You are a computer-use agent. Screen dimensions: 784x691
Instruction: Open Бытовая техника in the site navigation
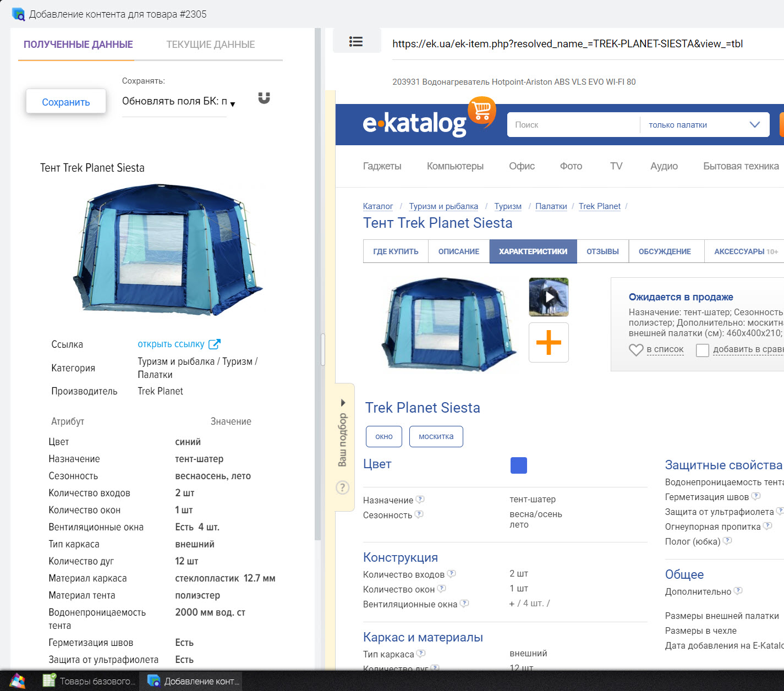741,166
